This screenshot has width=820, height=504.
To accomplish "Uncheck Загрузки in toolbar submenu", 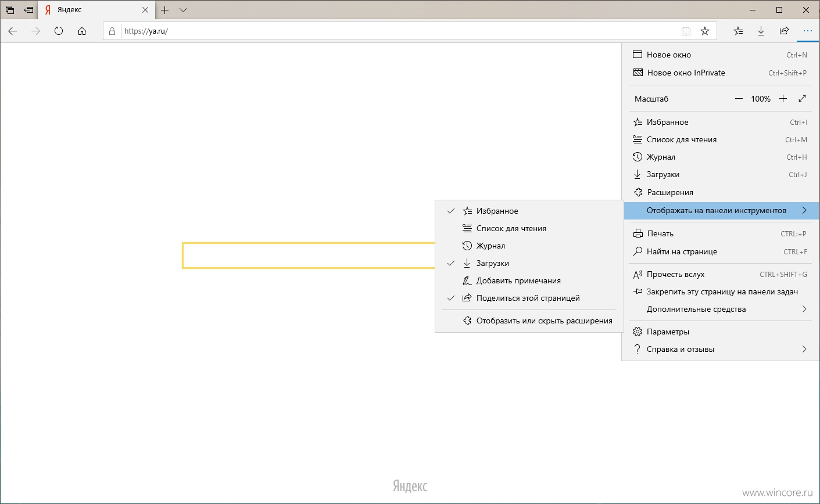I will (528, 263).
